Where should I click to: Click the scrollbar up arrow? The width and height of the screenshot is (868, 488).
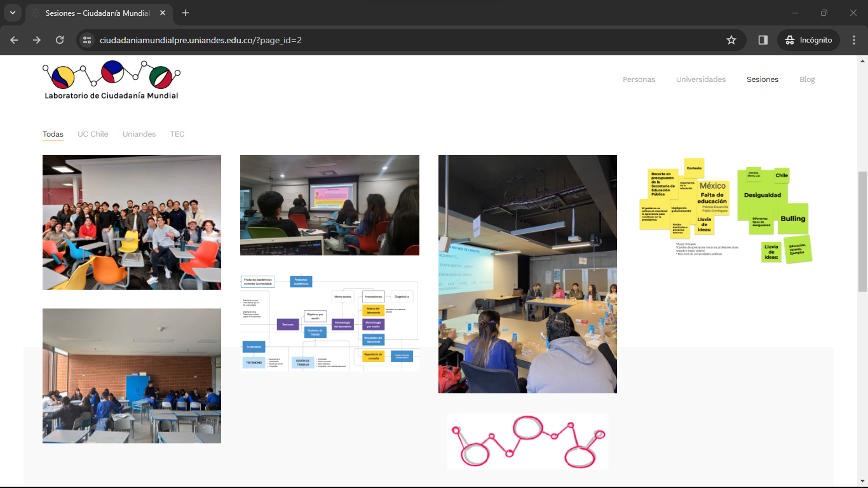[x=862, y=60]
